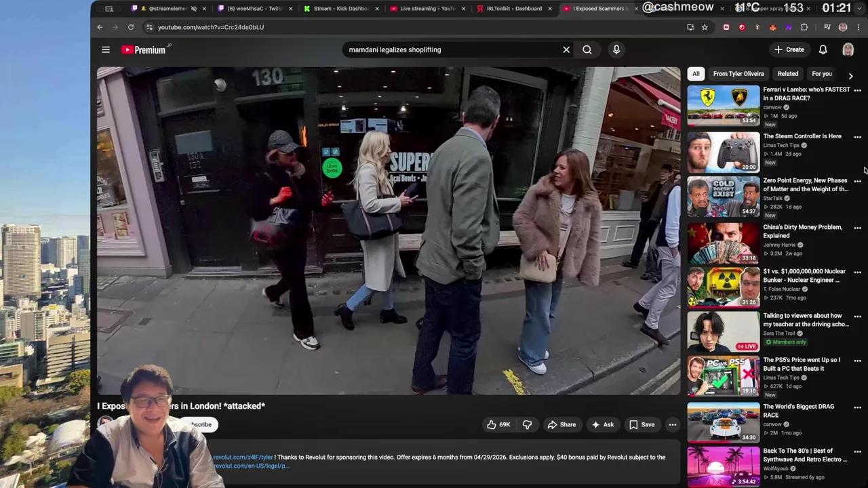Open Back To The 80's video
The image size is (868, 488).
coord(805,455)
